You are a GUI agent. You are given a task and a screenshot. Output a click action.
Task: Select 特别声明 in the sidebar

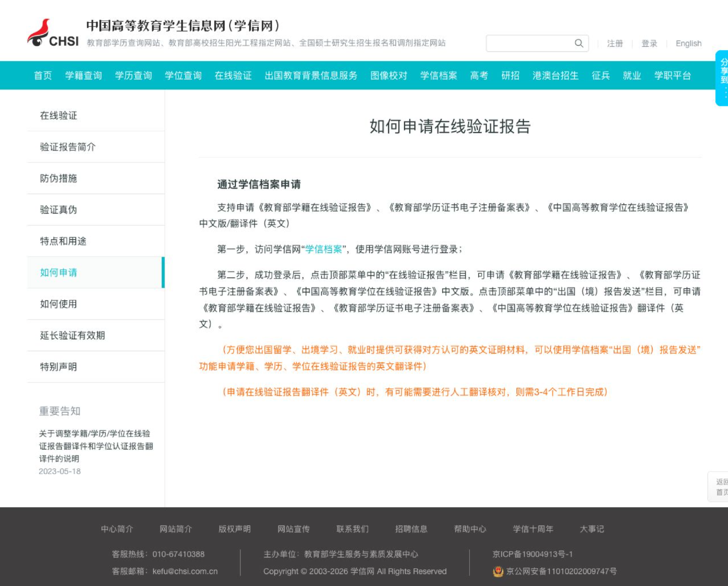96,367
